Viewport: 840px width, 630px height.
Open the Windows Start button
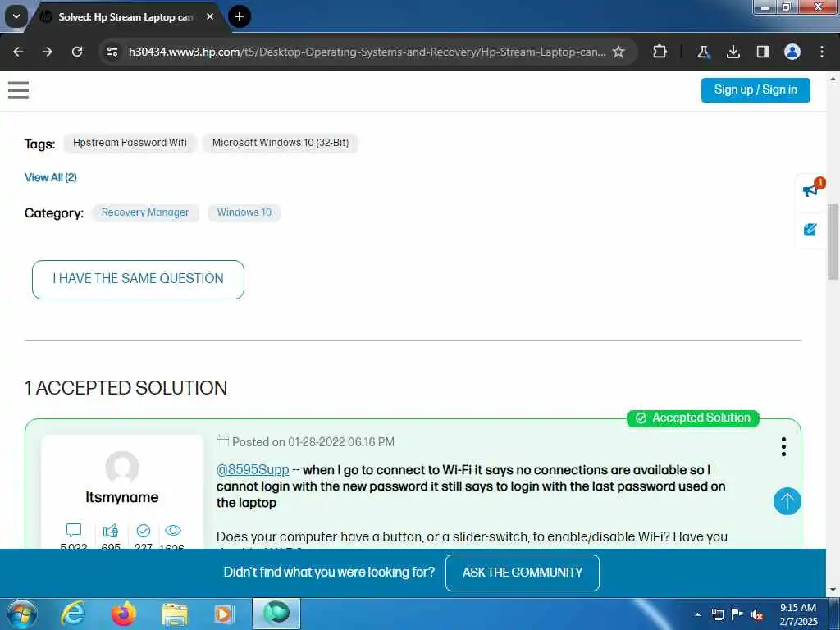21,614
